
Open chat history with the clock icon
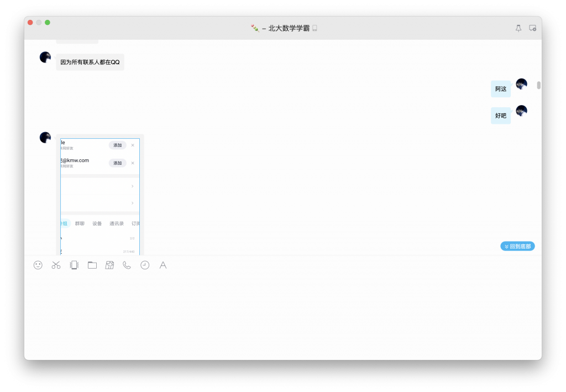click(145, 265)
